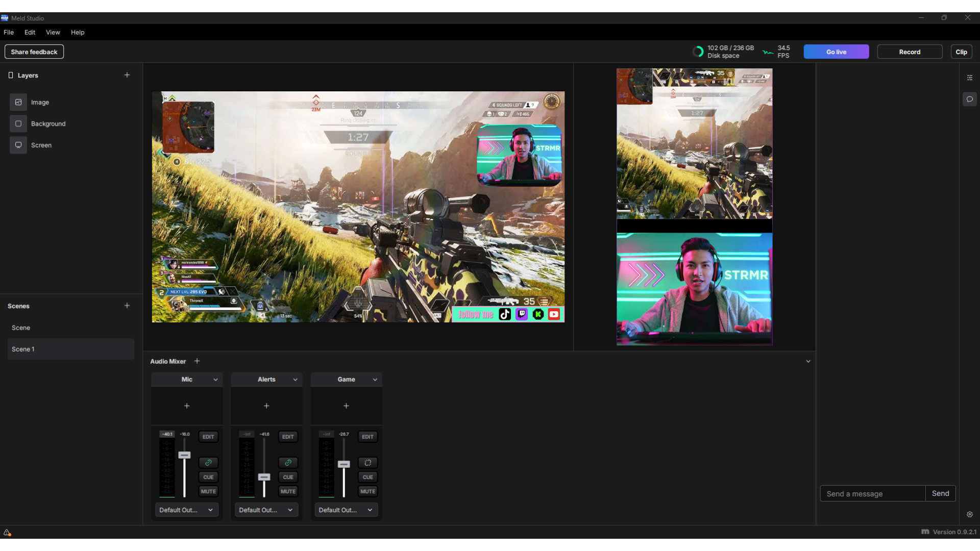
Task: Open the Mic source dropdown
Action: tap(216, 379)
